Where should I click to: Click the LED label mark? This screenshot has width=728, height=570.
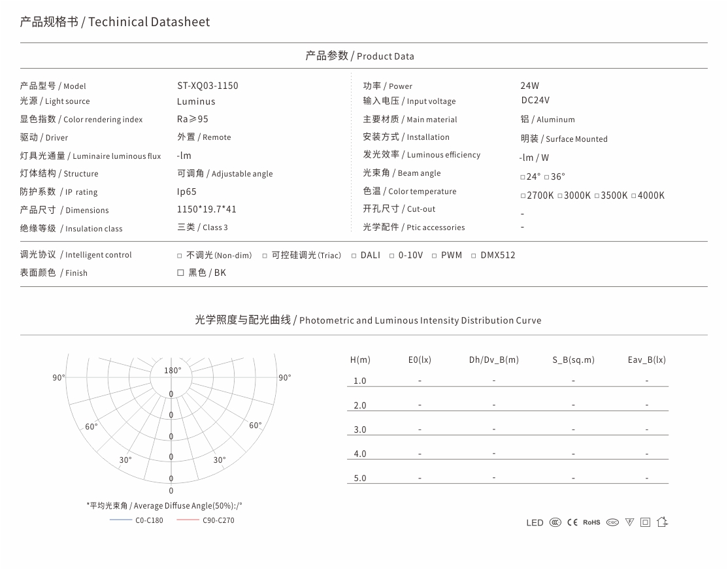[535, 523]
